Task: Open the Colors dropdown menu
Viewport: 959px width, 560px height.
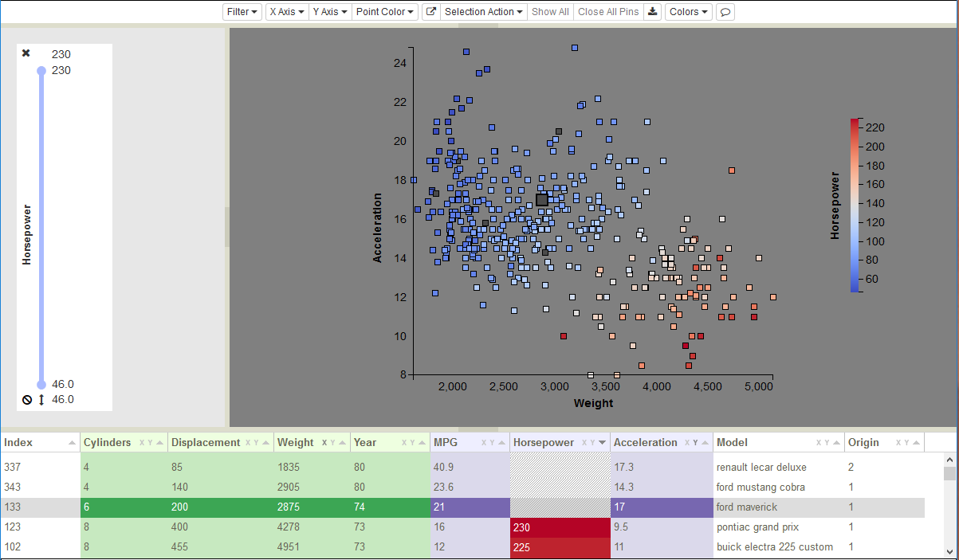Action: [x=689, y=12]
